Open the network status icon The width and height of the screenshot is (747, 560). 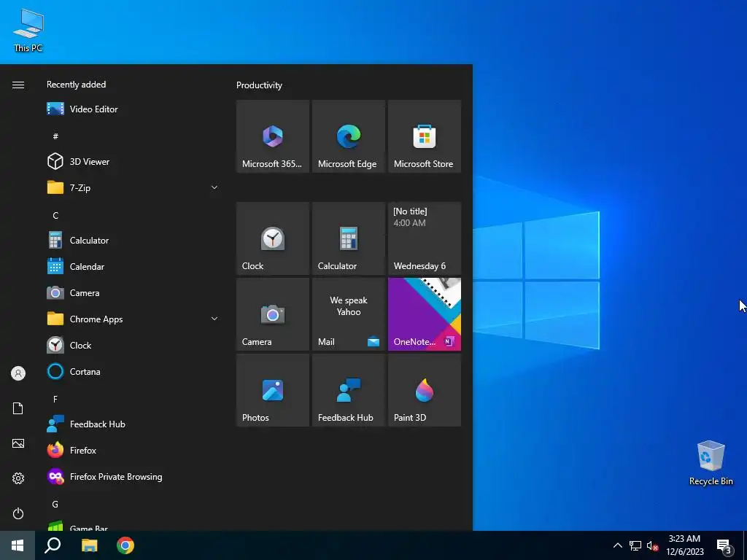[635, 545]
